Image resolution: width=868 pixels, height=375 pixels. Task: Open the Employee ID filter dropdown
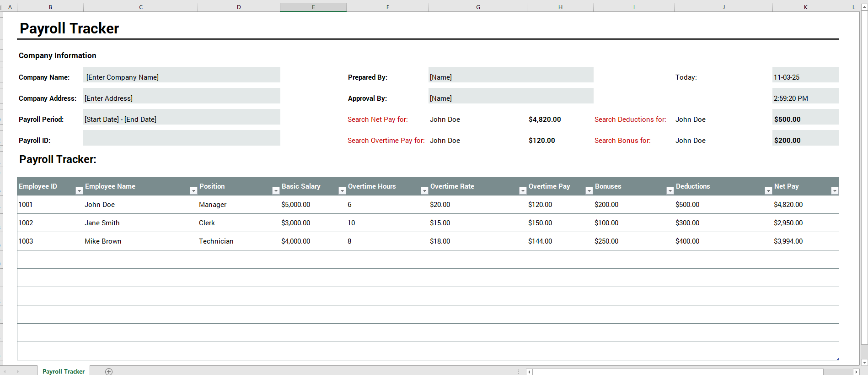pyautogui.click(x=79, y=191)
